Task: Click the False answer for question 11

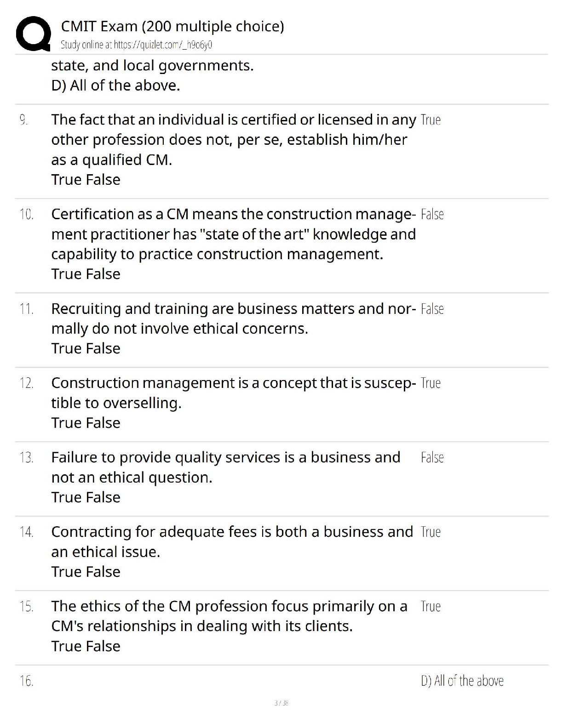Action: (432, 309)
